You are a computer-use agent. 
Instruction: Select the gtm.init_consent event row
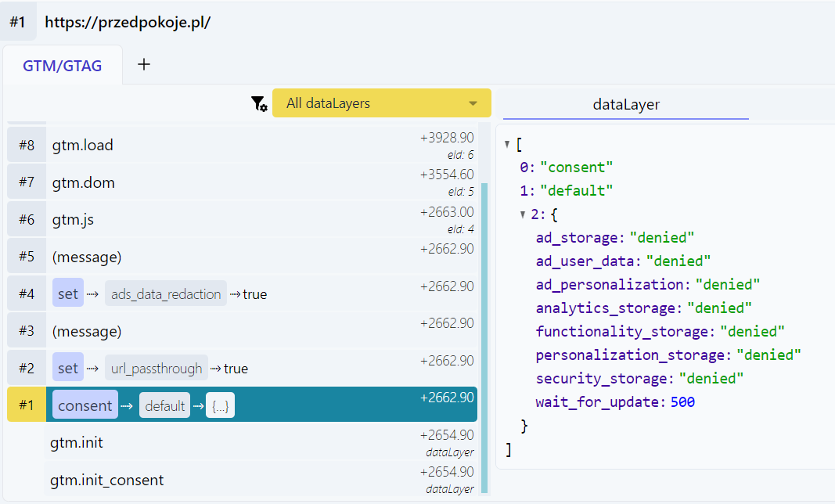point(235,480)
